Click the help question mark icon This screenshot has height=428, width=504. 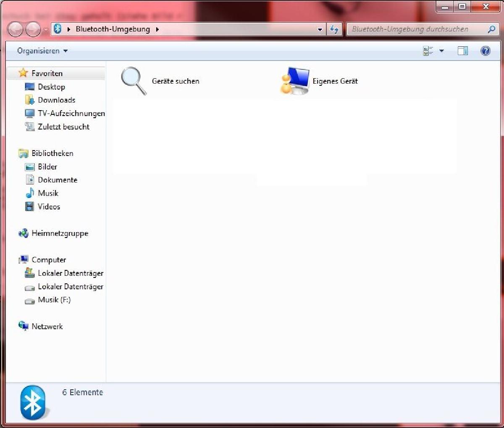[485, 51]
